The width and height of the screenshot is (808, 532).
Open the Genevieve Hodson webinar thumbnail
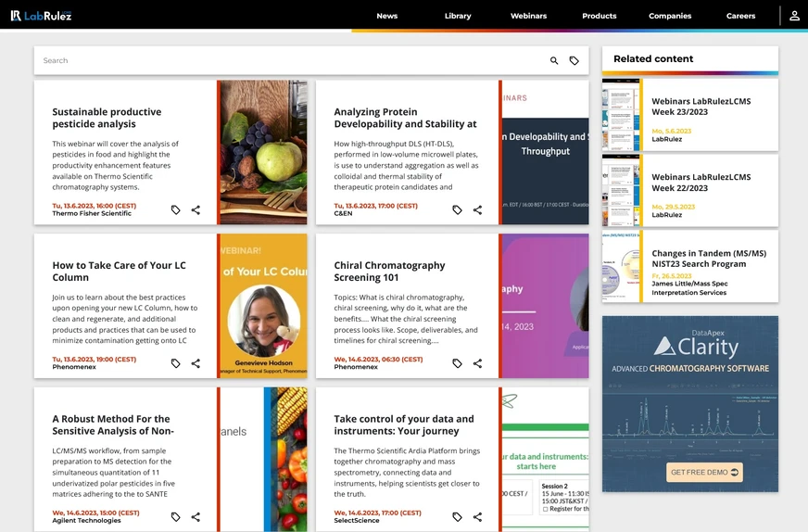tap(262, 306)
